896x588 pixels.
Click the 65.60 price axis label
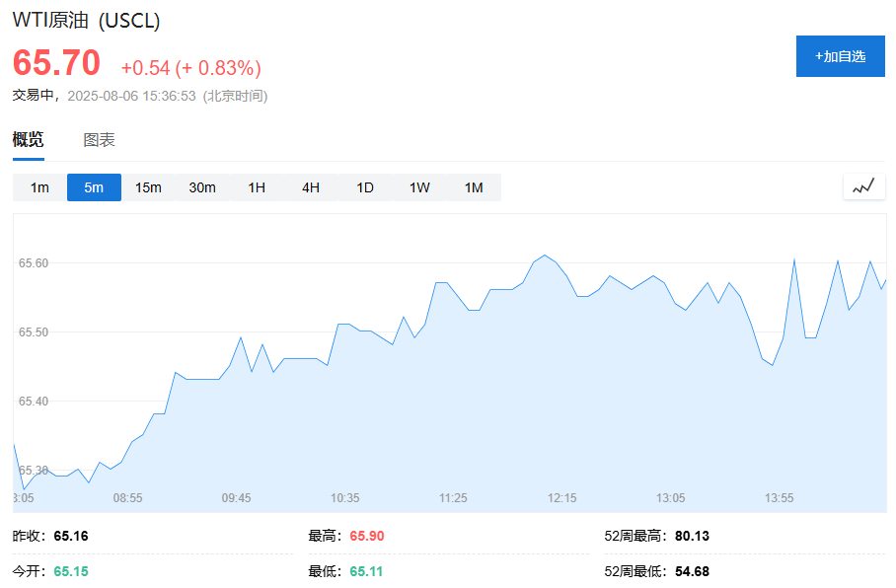(34, 263)
